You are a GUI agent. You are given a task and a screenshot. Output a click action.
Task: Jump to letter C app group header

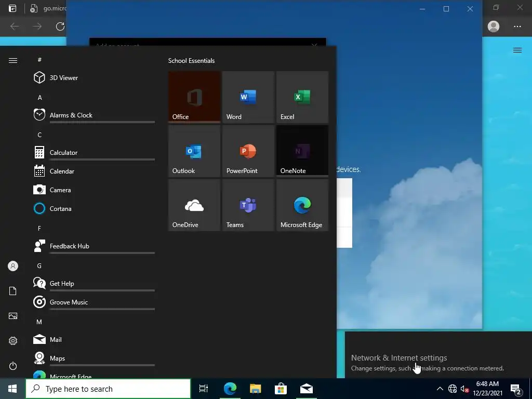[39, 135]
